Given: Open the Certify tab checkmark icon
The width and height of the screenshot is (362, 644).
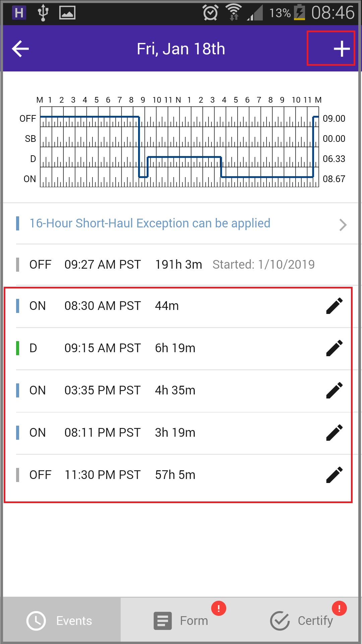Looking at the screenshot, I should [x=280, y=621].
